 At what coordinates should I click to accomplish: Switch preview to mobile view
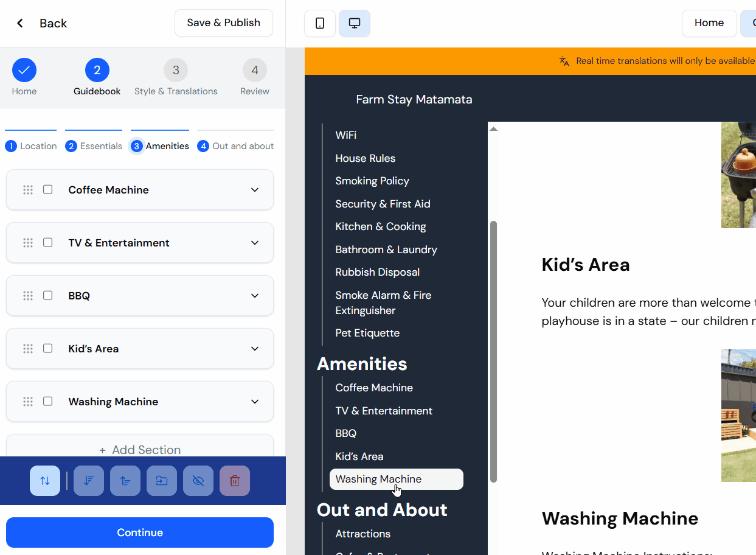point(319,23)
